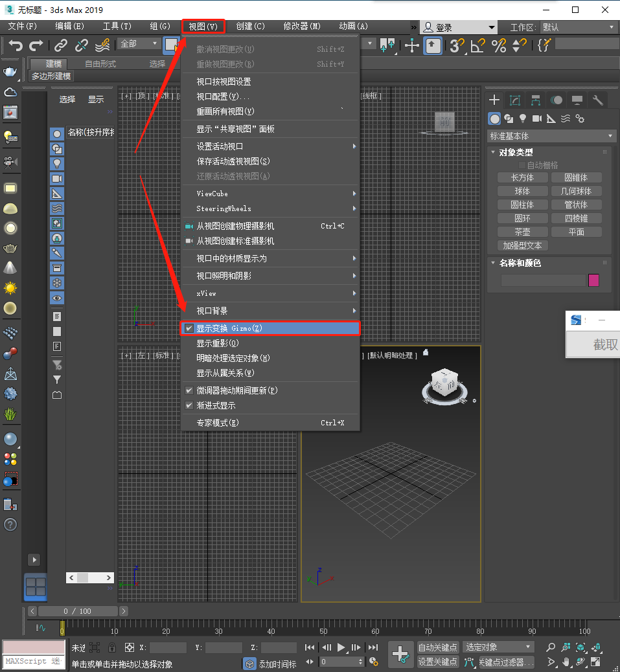Open the 文件(F) menu
620x672 pixels.
point(22,26)
